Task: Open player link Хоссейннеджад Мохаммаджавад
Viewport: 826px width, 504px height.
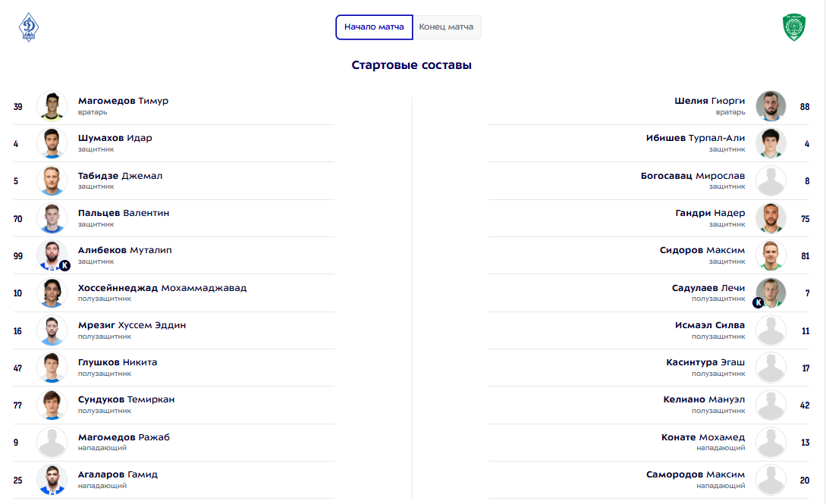Action: pyautogui.click(x=162, y=288)
